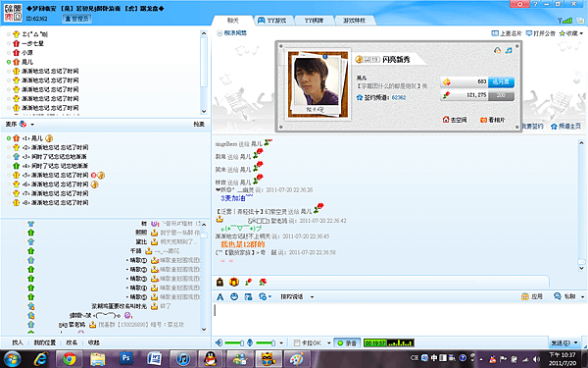Open iTunes from taskbar

pos(182,359)
